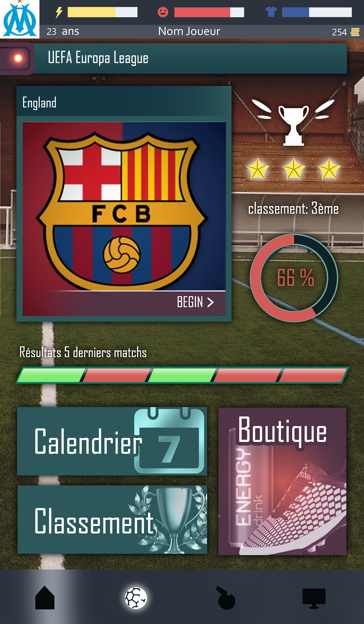The width and height of the screenshot is (364, 624).
Task: Tap the blue jersey shirt icon
Action: click(271, 12)
